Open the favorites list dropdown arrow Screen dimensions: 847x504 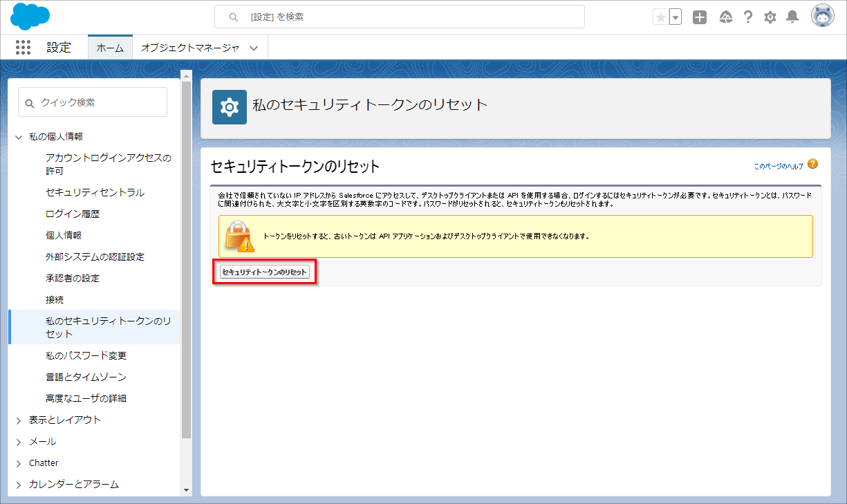click(676, 17)
